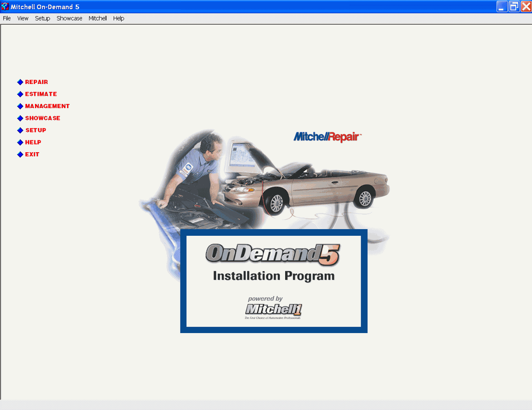This screenshot has width=532, height=410.
Task: Click blue diamond icon beside SHOWCASE
Action: [x=20, y=118]
